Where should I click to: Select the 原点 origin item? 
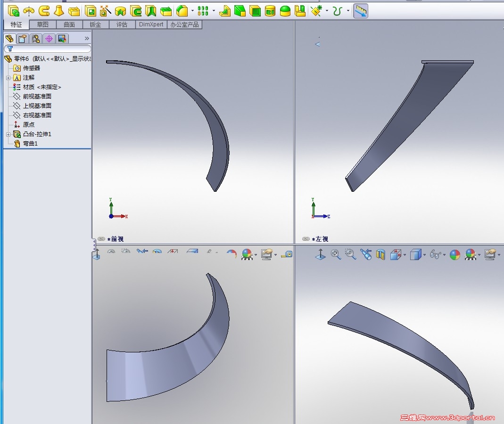(x=24, y=125)
